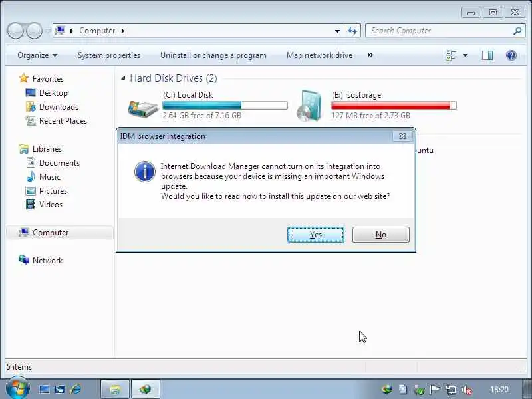Click the Forward navigation button
532x399 pixels.
(x=34, y=31)
